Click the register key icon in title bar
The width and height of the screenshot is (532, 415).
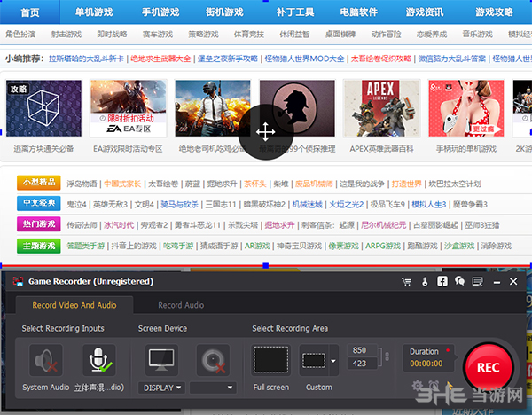pos(425,282)
